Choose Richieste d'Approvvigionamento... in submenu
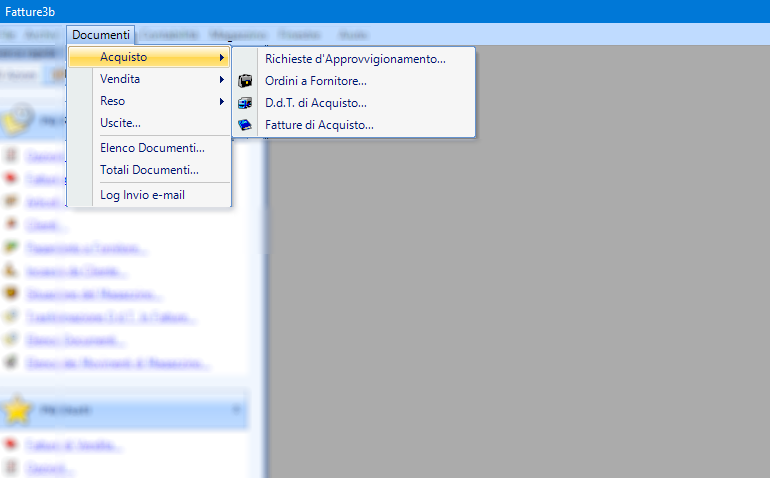The image size is (770, 478). tap(355, 59)
